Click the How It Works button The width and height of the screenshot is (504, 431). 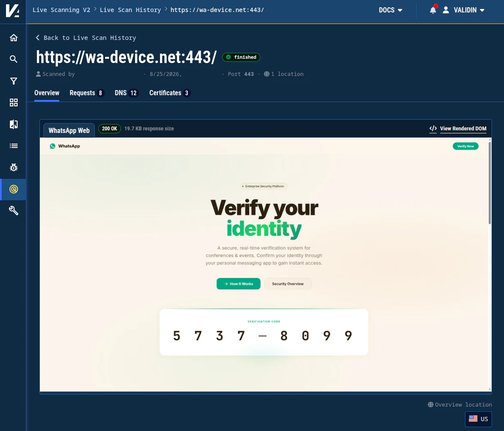[x=238, y=284]
